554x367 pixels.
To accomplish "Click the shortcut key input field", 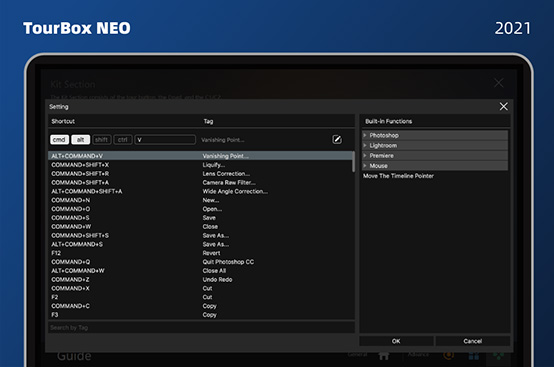I will point(165,140).
